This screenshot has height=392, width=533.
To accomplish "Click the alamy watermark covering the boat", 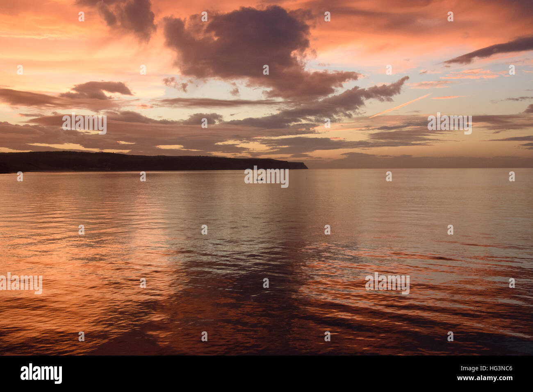I will [266, 177].
